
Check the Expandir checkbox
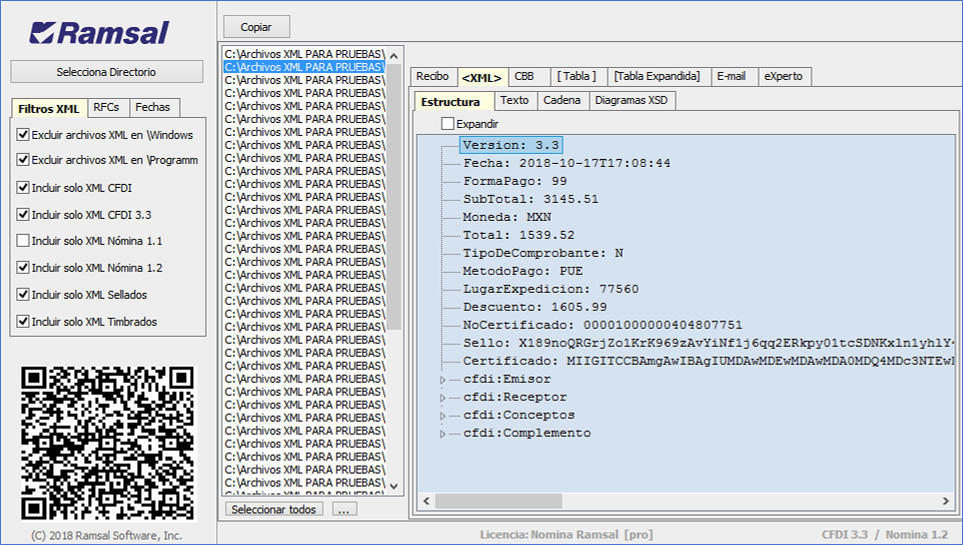pos(447,124)
